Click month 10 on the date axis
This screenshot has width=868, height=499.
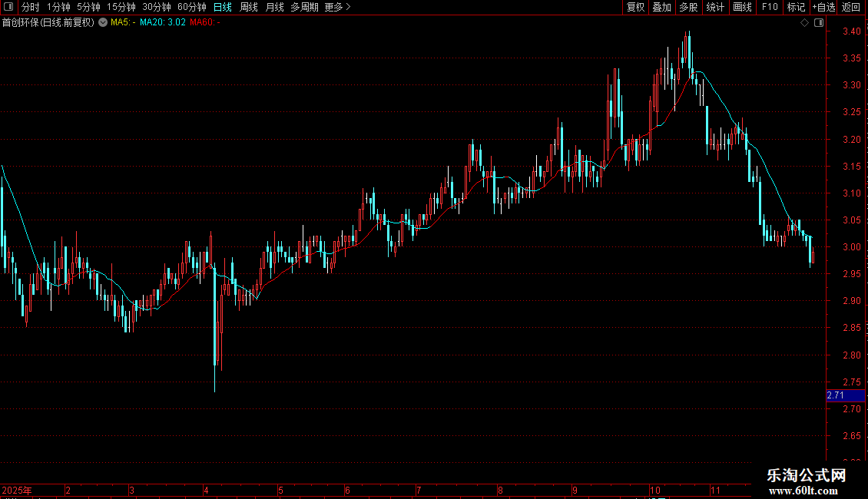coord(655,490)
